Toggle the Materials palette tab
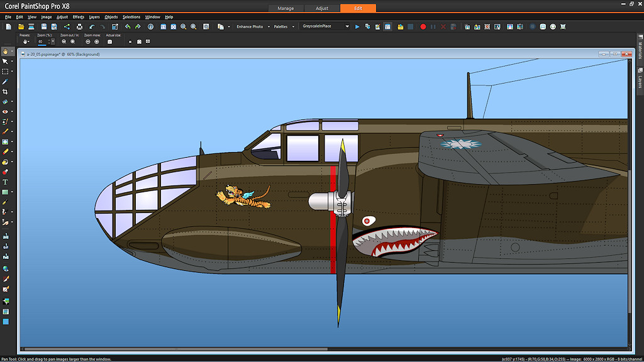 click(x=640, y=48)
